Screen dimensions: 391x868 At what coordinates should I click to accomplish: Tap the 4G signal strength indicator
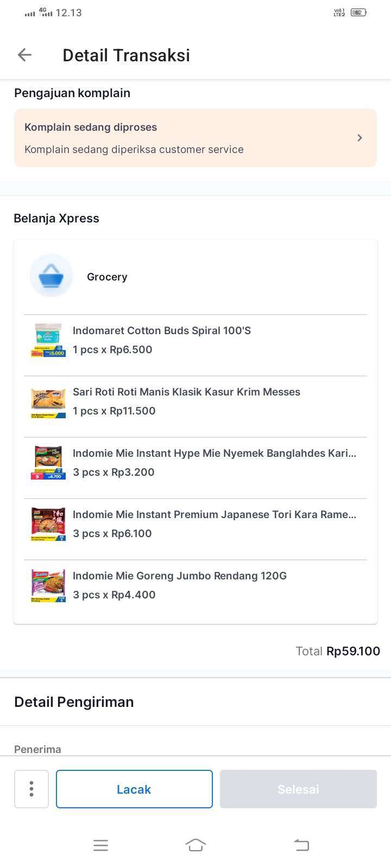click(47, 12)
